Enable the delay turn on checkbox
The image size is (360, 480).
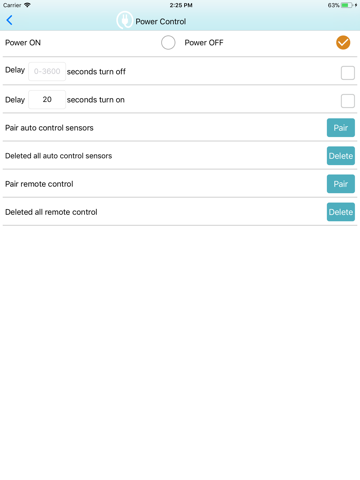coord(348,101)
